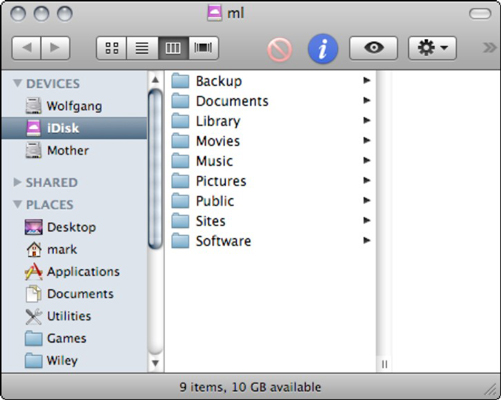This screenshot has width=501, height=400.
Task: Open Quick Look eye button
Action: tap(373, 48)
